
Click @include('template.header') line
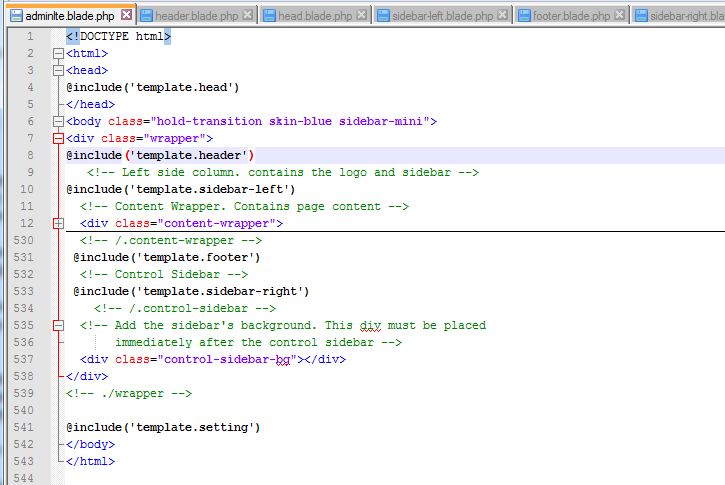click(x=160, y=155)
